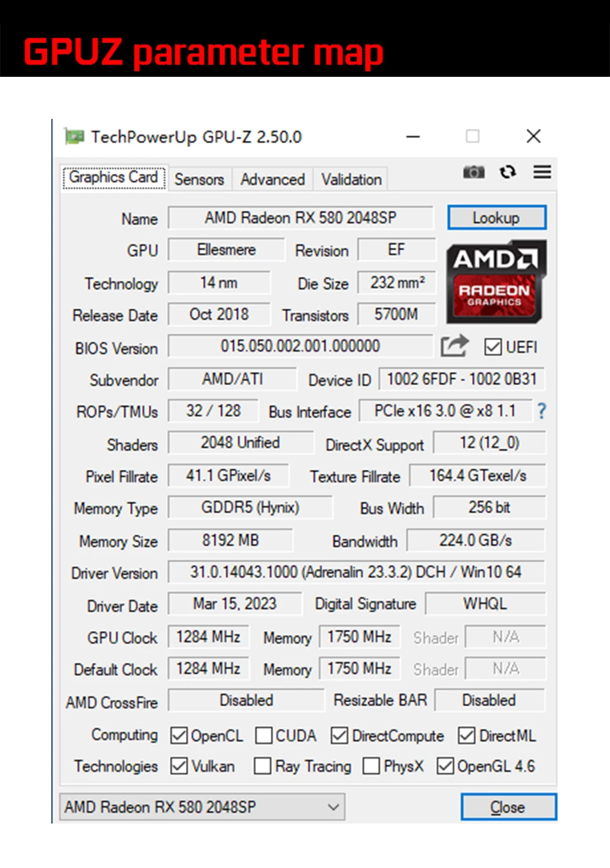Click the Transistors 5700M field

(x=397, y=315)
